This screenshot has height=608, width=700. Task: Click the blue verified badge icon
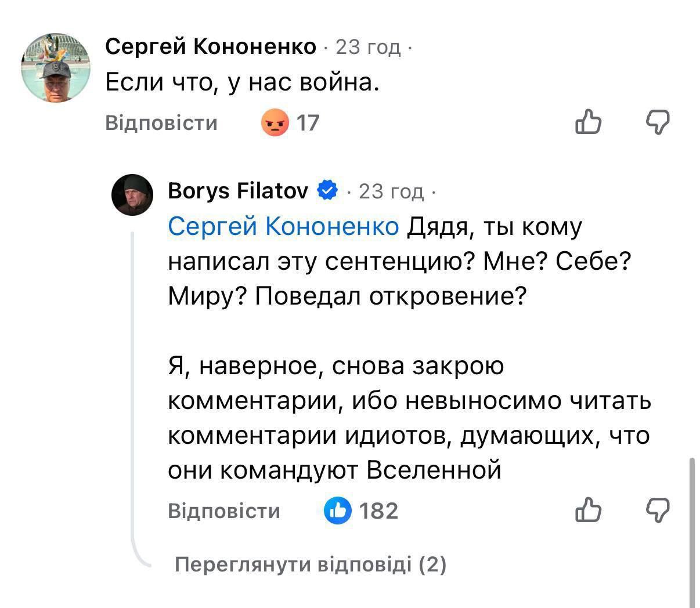[x=327, y=190]
